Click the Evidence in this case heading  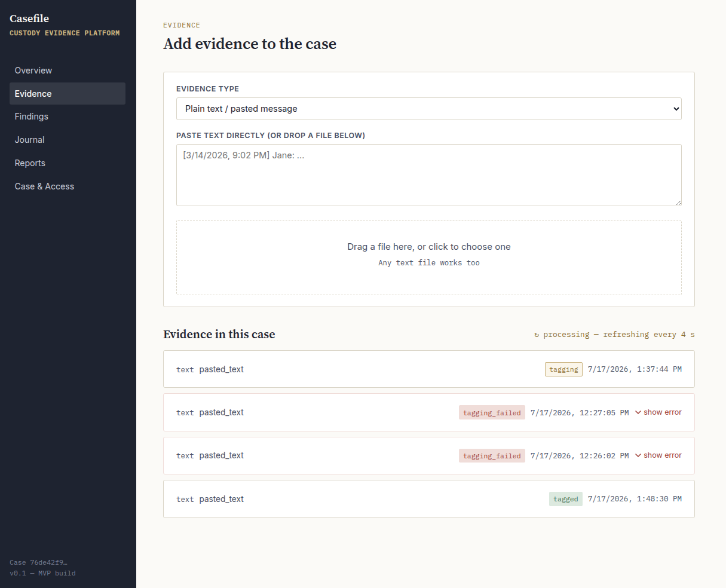[219, 334]
